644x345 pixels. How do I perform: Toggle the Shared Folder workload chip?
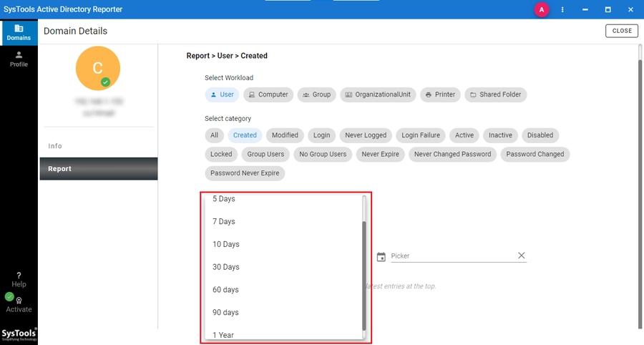(x=496, y=94)
